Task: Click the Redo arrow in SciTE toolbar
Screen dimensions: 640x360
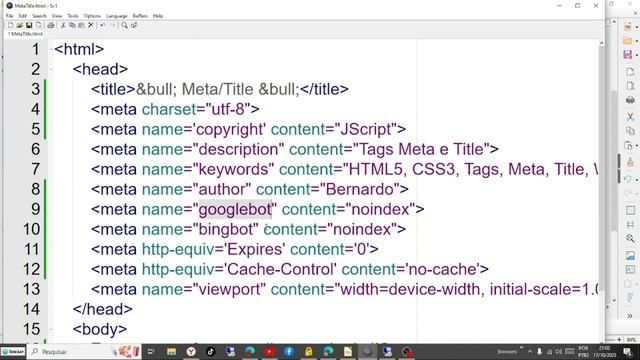Action: click(112, 25)
